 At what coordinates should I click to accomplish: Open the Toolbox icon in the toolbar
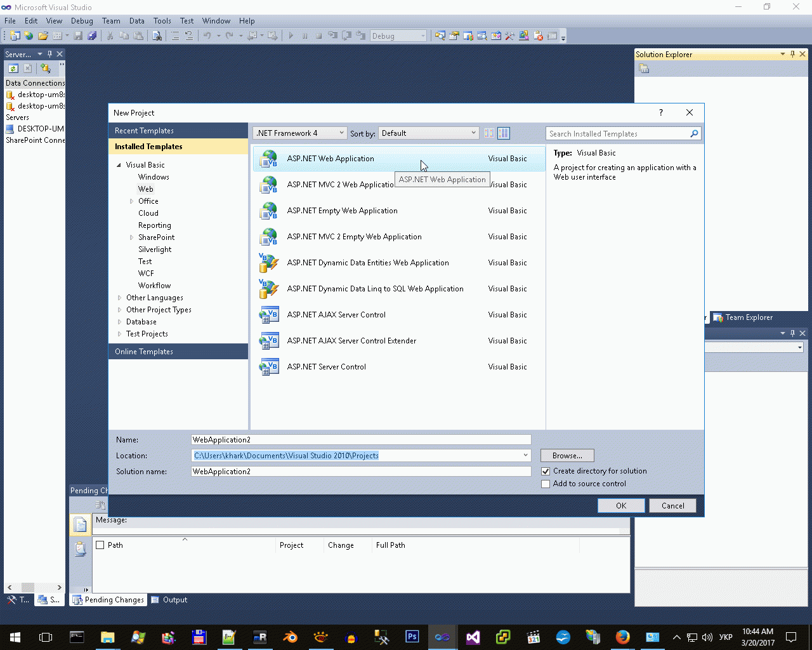[509, 36]
